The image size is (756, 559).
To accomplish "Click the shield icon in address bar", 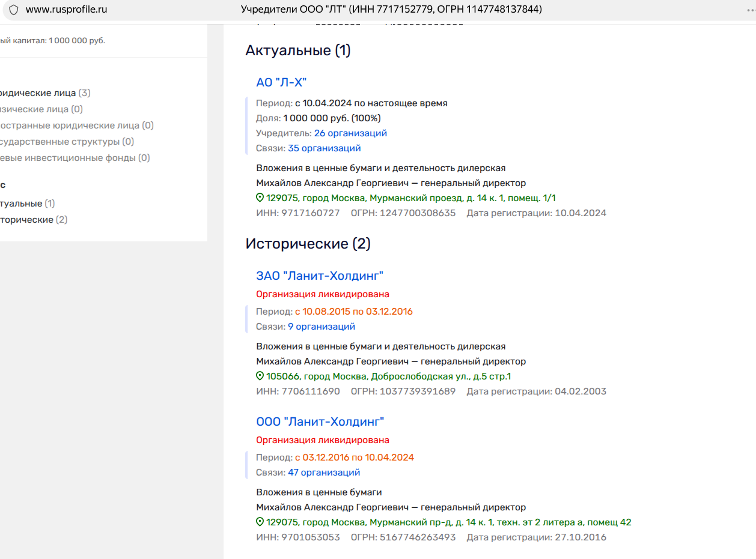I will coord(13,10).
